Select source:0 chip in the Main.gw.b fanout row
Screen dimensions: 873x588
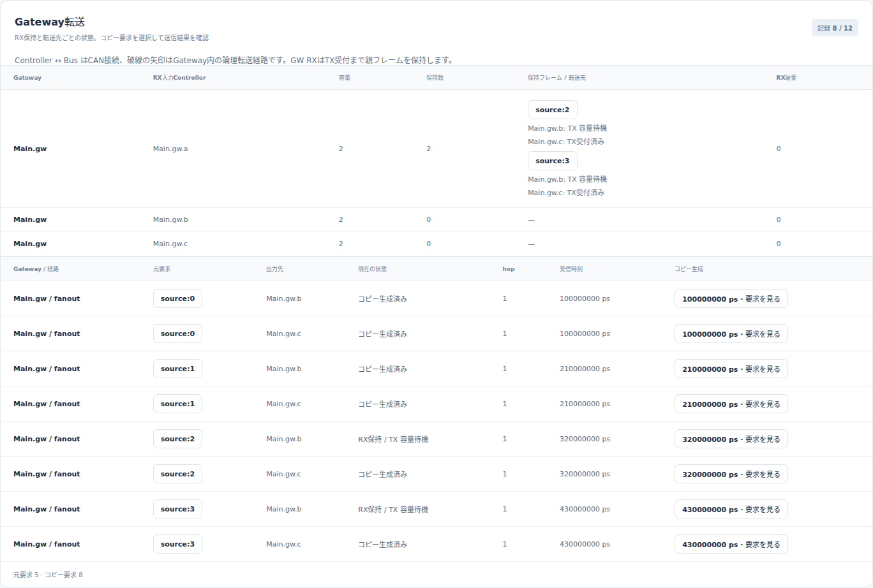click(x=177, y=298)
